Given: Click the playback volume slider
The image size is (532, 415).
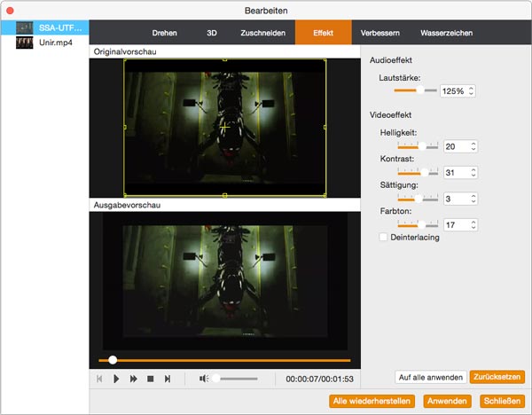Looking at the screenshot, I should click(x=235, y=379).
